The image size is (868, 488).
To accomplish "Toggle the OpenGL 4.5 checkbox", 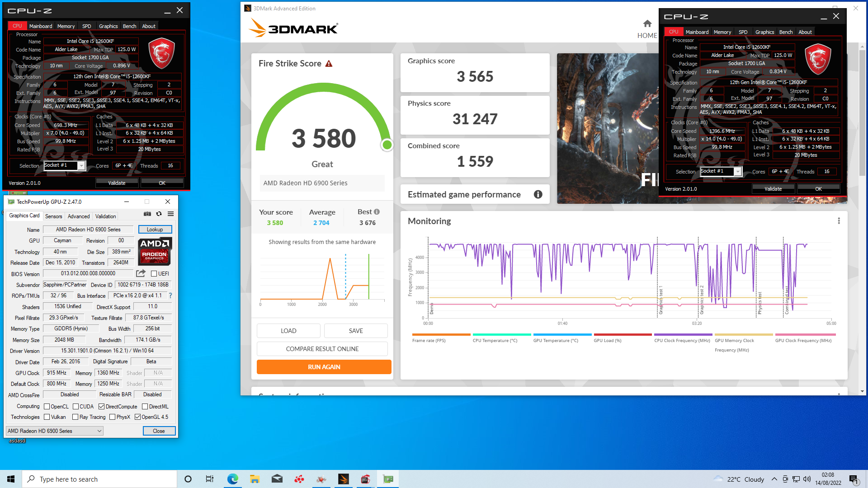I will (137, 417).
